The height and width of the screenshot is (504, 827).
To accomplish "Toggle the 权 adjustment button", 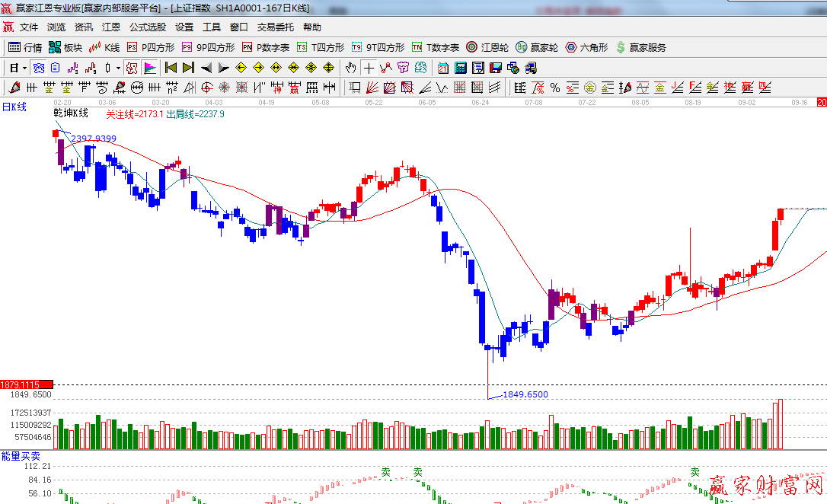I will [132, 68].
